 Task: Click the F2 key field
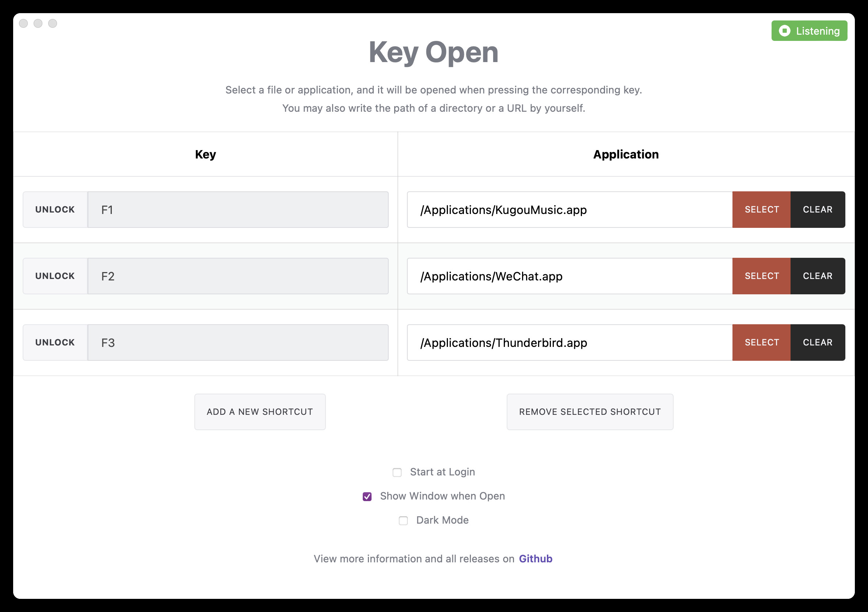pyautogui.click(x=238, y=276)
